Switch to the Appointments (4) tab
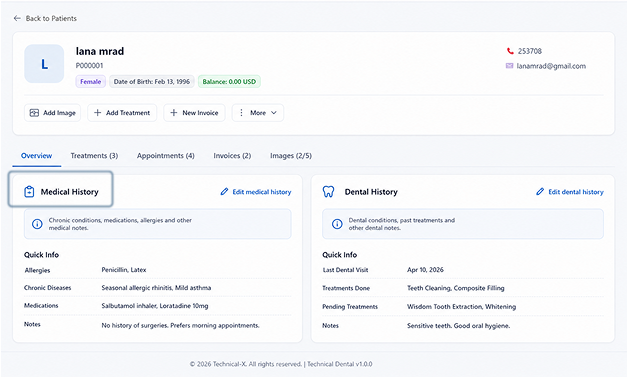The height and width of the screenshot is (377, 627). click(166, 156)
